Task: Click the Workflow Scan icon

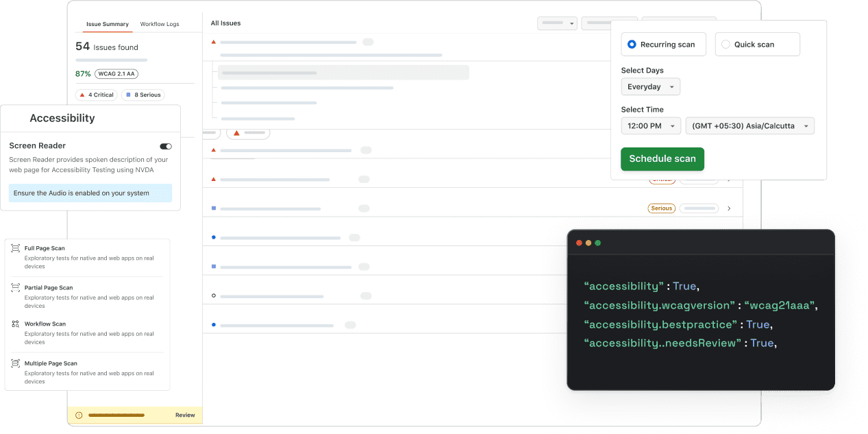Action: coord(15,324)
